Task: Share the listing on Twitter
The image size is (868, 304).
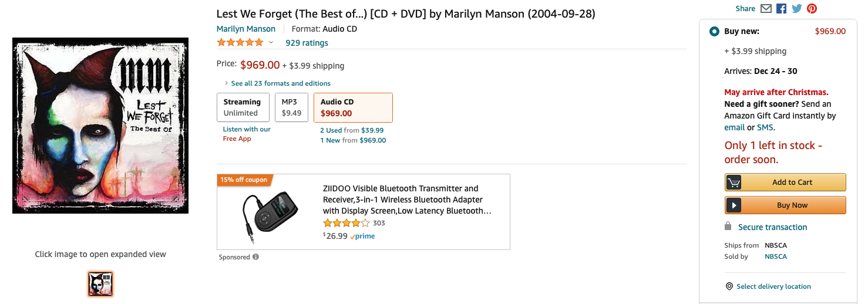Action: coord(796,9)
